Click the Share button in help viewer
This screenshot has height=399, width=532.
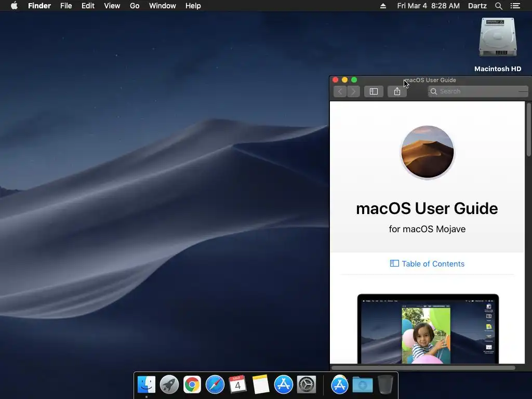pos(397,91)
